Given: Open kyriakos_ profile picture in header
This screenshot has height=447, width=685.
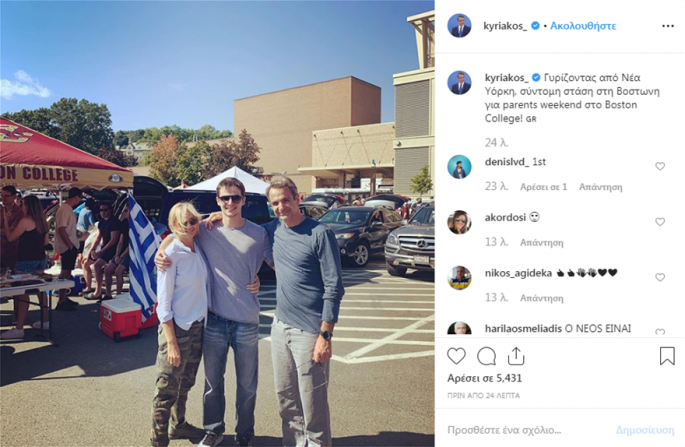Looking at the screenshot, I should pos(459,25).
